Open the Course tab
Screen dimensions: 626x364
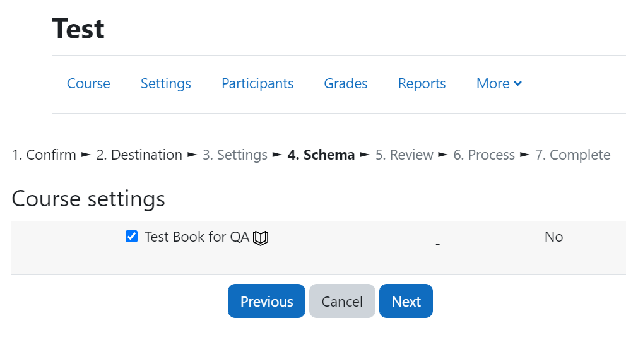click(88, 83)
